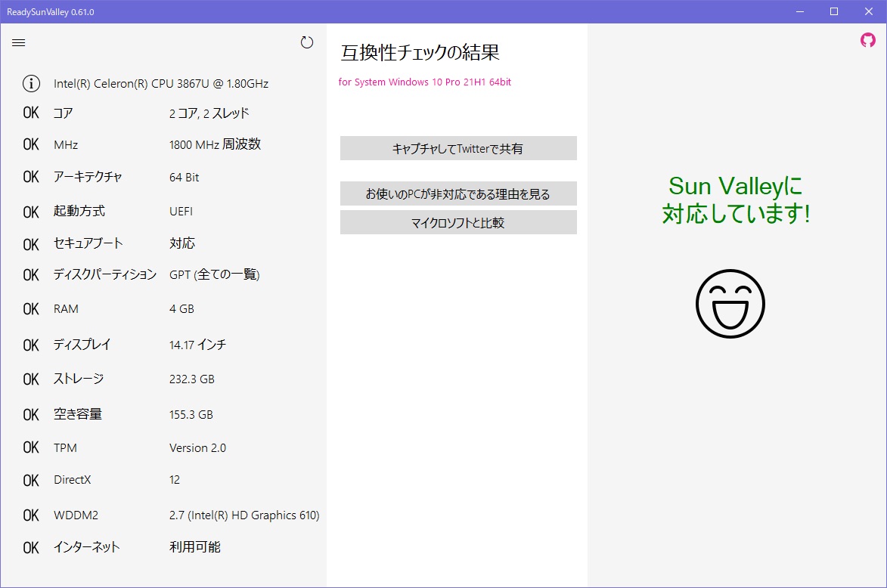Click the Version 2.0 value
The height and width of the screenshot is (588, 887).
click(x=197, y=447)
